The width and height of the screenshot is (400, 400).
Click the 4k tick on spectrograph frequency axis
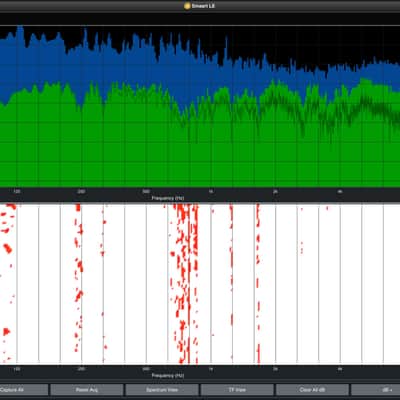[x=340, y=369]
